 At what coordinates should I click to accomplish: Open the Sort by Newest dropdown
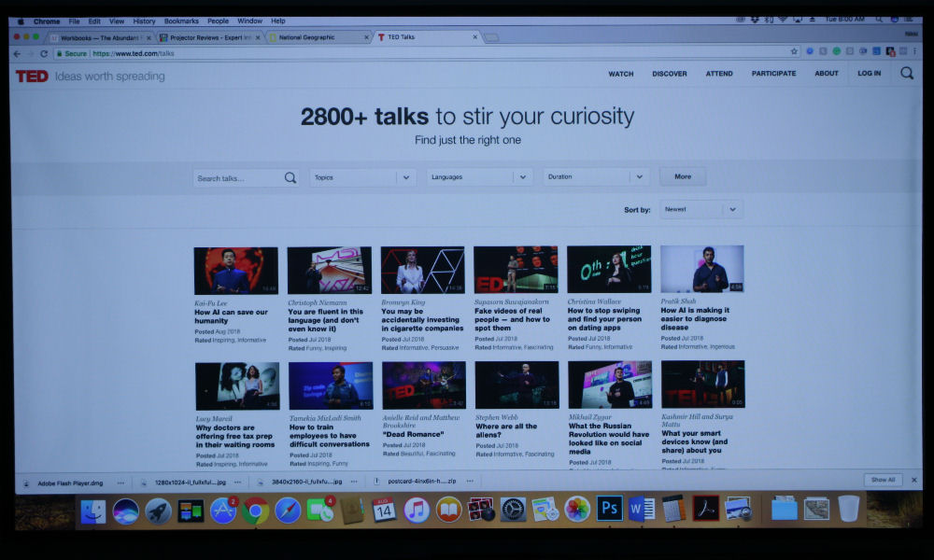click(x=701, y=209)
